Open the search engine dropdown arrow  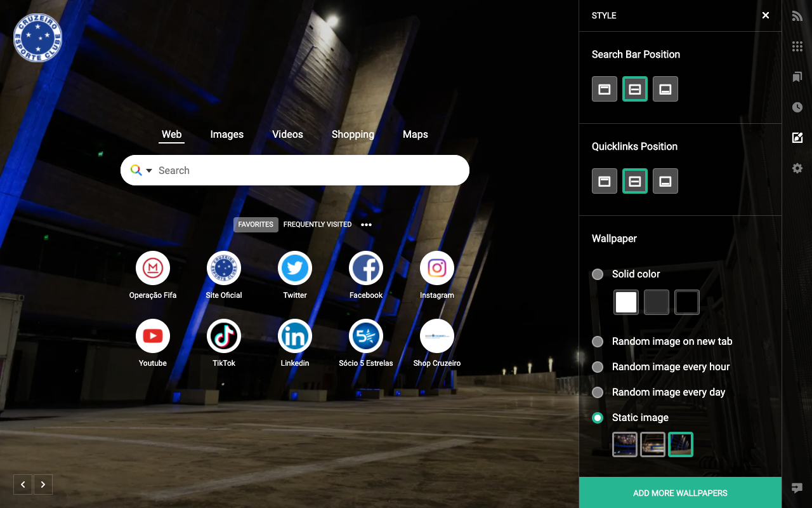149,170
